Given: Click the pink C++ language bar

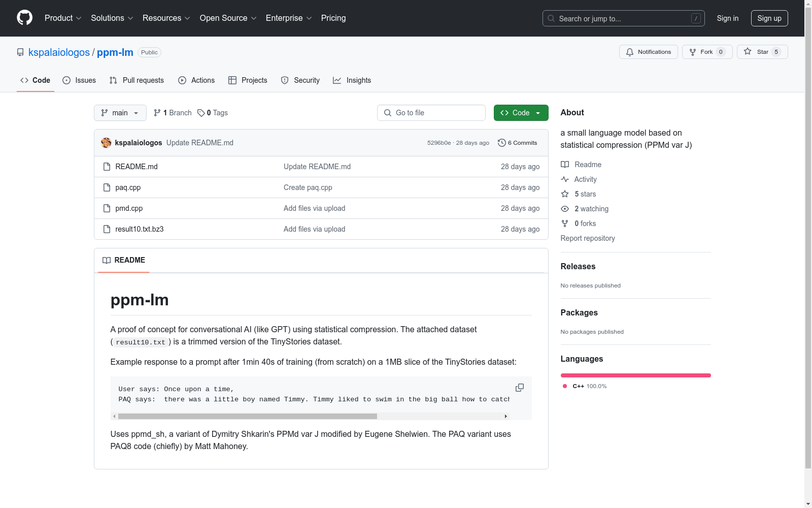Looking at the screenshot, I should pos(636,375).
